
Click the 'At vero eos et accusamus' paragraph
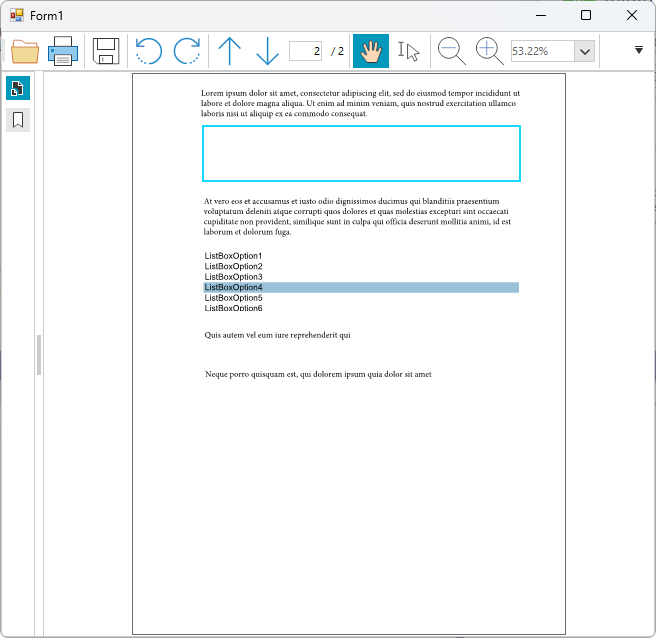357,216
